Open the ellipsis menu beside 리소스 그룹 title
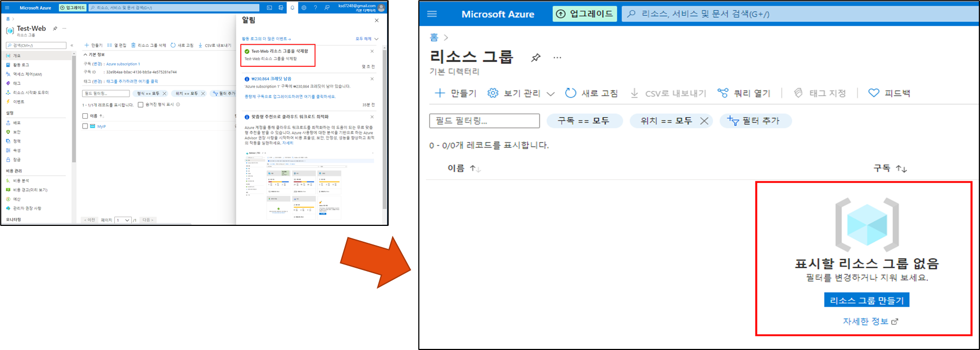This screenshot has height=350, width=980. (x=557, y=57)
